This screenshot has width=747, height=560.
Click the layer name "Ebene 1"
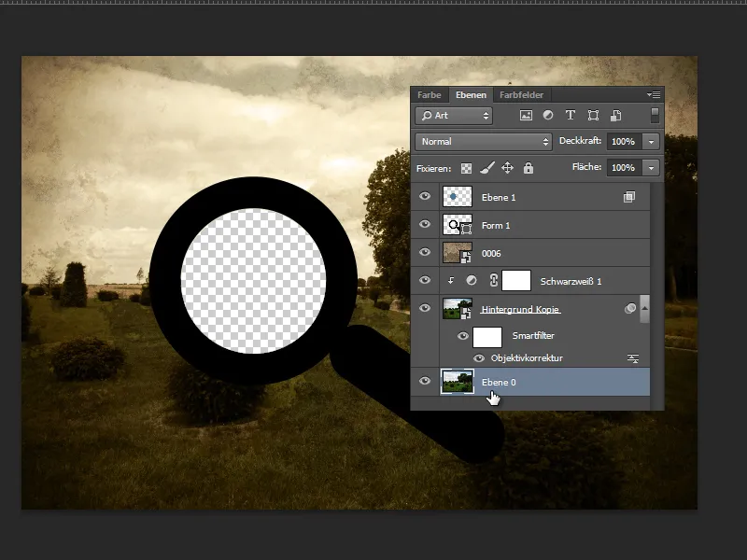(499, 197)
